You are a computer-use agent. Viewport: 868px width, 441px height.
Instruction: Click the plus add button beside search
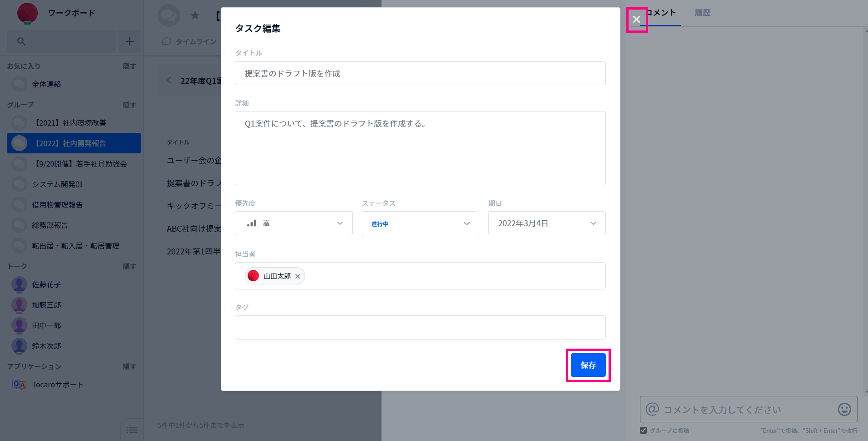click(130, 41)
